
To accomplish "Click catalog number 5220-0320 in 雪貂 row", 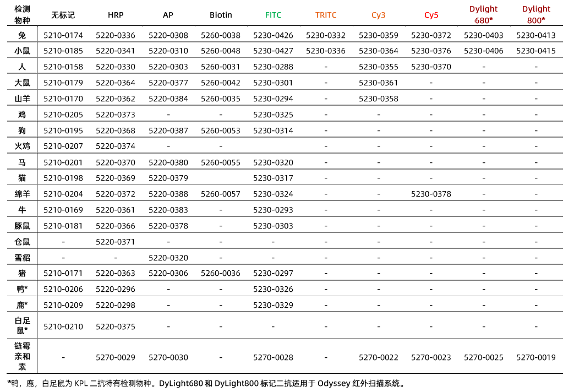I will click(168, 258).
